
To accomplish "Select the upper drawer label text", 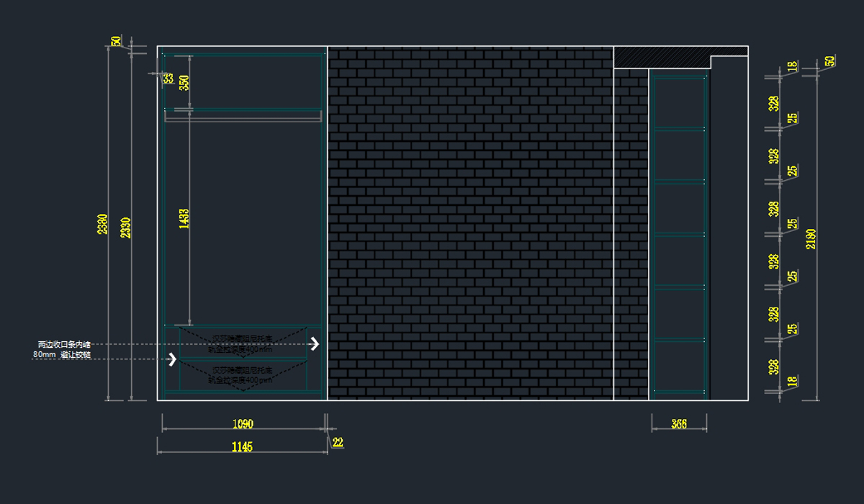I will pos(242,343).
